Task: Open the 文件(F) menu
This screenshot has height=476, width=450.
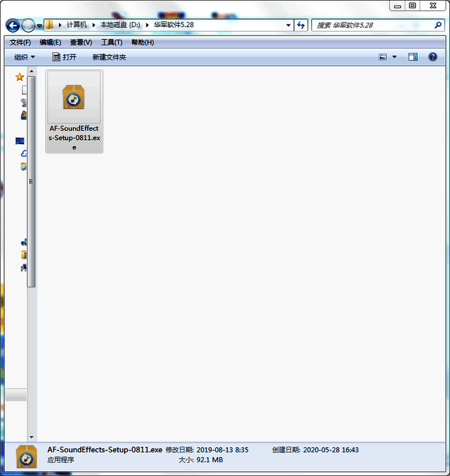Action: click(x=20, y=42)
